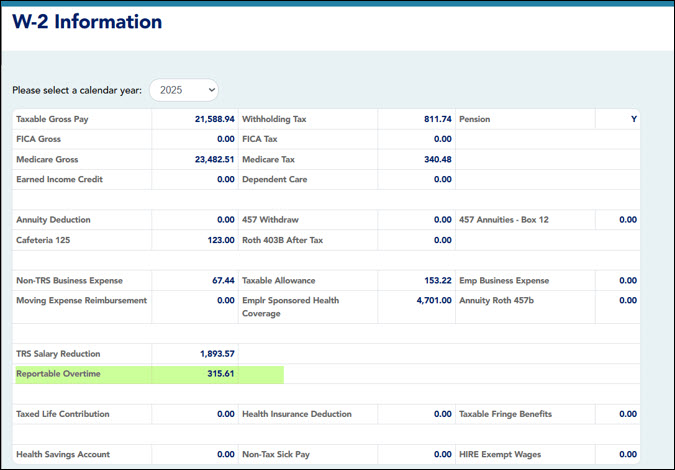The width and height of the screenshot is (675, 470).
Task: Click the highlighted Reportable Overtime label
Action: pos(59,374)
